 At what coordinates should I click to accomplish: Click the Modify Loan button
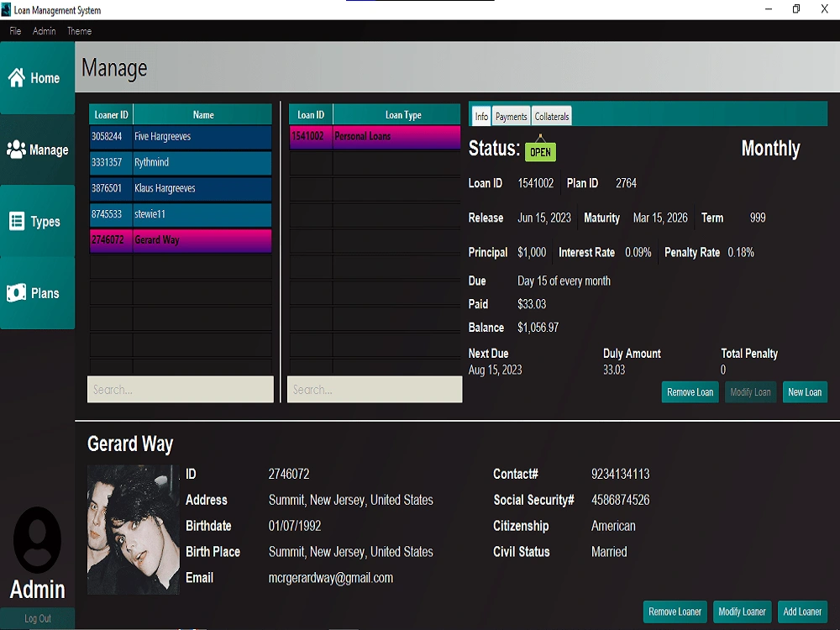(x=750, y=392)
